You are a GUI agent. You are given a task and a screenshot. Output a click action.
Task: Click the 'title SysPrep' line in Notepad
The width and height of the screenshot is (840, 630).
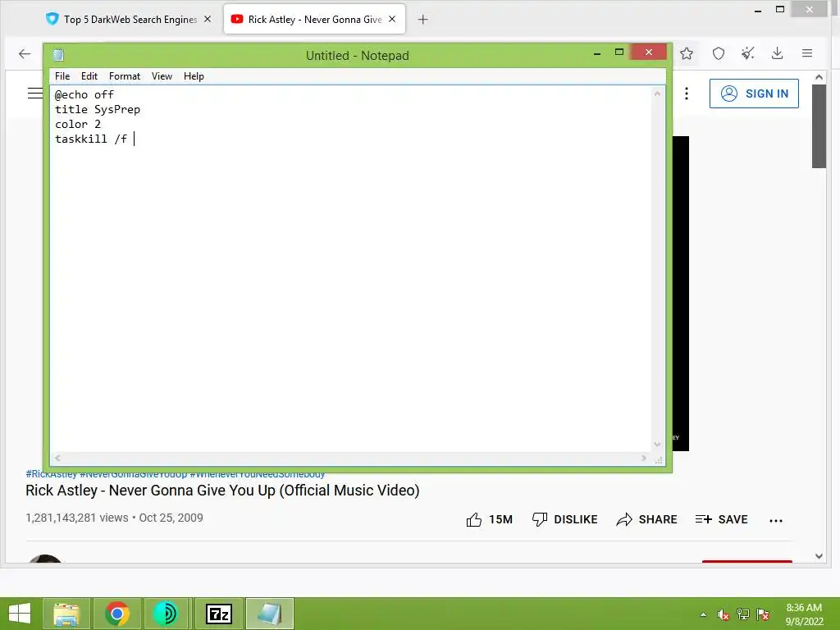click(98, 109)
